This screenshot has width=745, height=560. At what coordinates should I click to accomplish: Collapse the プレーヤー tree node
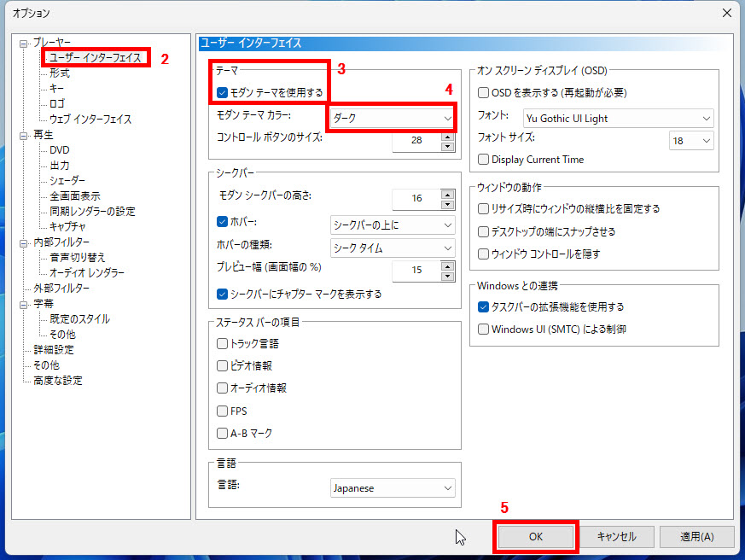25,43
